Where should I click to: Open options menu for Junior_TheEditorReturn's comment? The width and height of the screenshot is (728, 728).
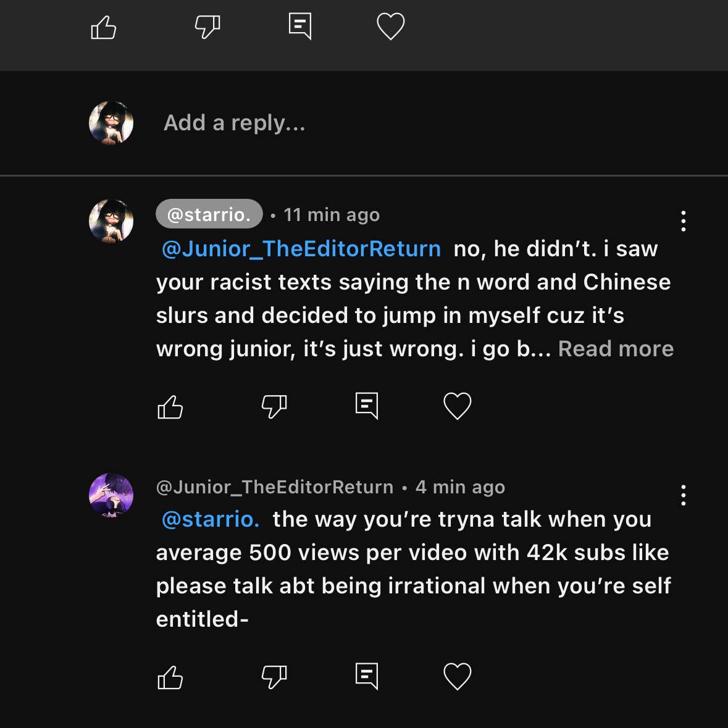(x=683, y=495)
